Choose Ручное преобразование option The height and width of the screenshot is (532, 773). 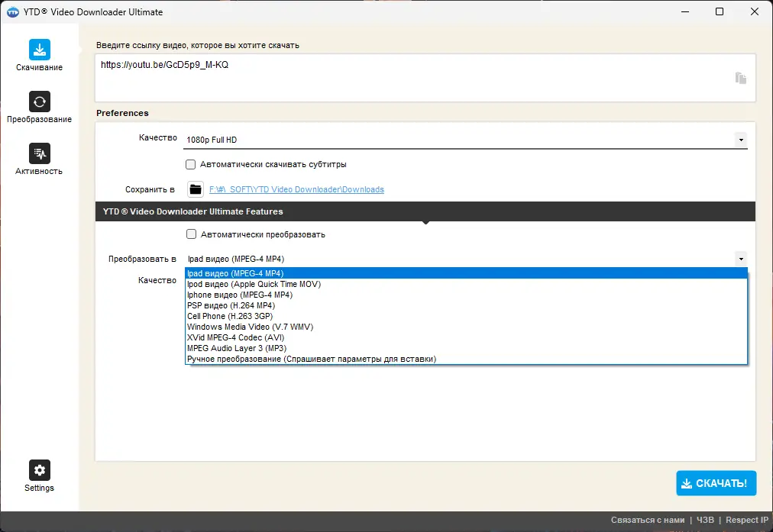[x=467, y=359]
